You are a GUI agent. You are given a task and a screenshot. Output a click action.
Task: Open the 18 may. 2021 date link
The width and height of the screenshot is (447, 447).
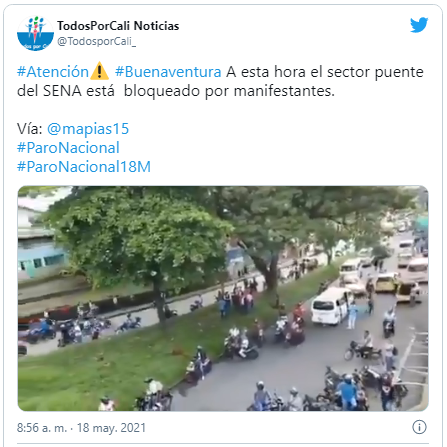(111, 428)
